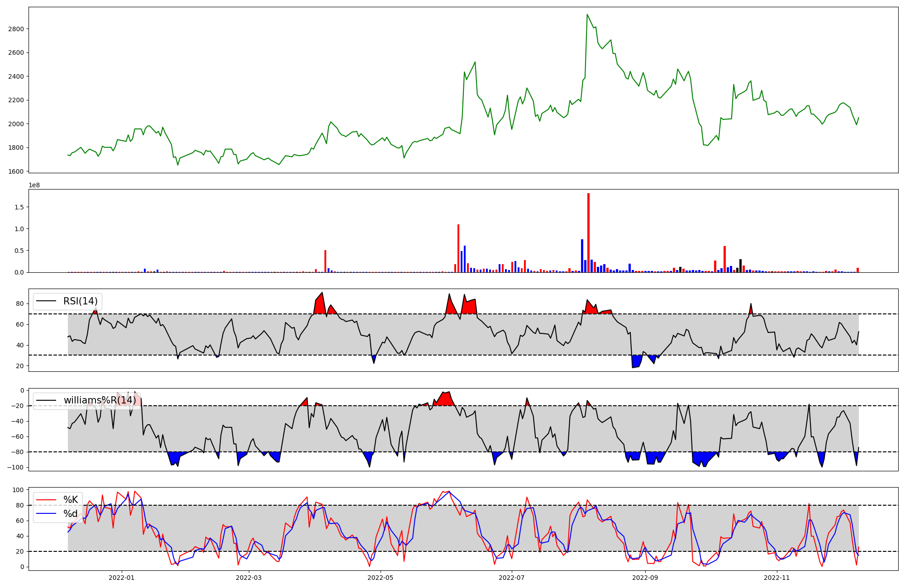Click the red line swatch beside %K
This screenshot has height=588, width=905.
click(46, 500)
